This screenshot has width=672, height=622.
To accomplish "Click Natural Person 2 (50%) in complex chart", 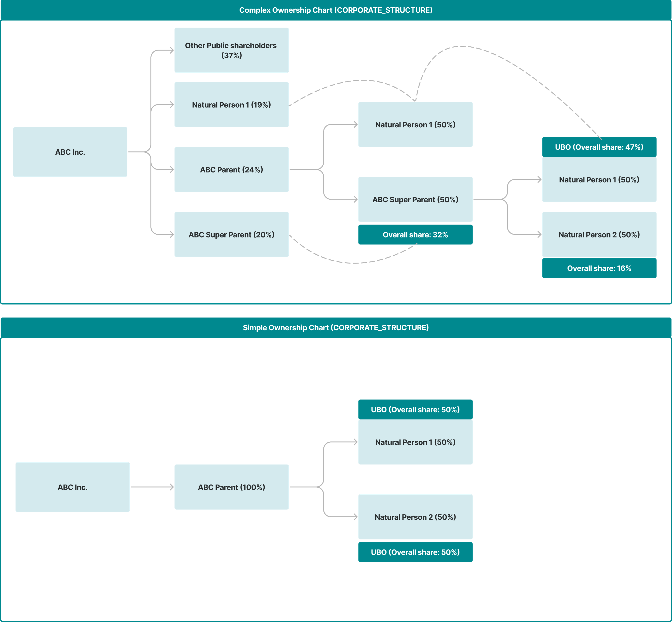I will [599, 235].
